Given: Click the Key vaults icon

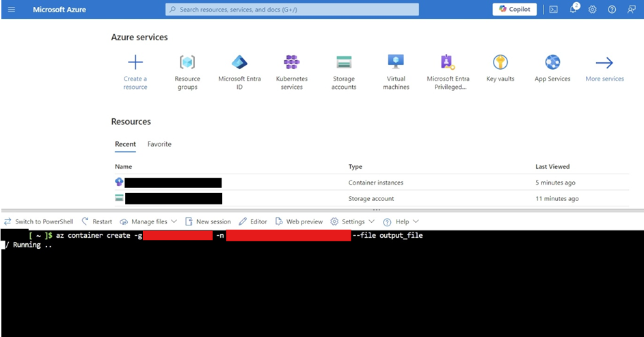Looking at the screenshot, I should (500, 63).
